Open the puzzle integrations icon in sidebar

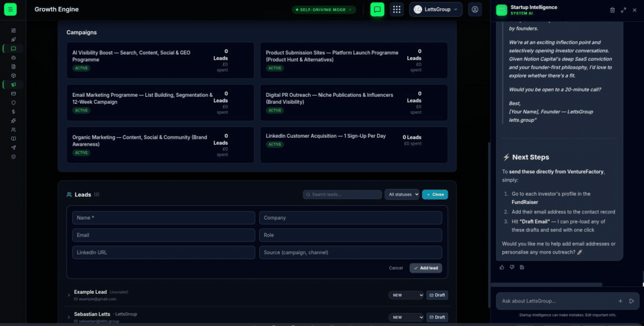[14, 121]
